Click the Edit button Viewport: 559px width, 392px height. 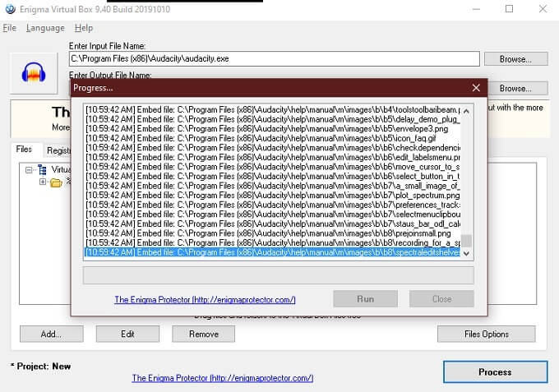click(127, 334)
